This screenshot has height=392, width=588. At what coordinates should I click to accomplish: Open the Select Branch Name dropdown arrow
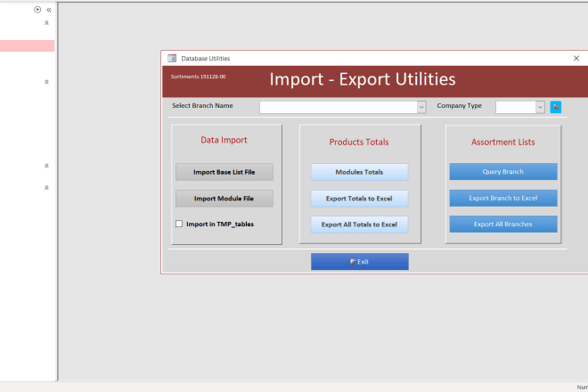[421, 107]
